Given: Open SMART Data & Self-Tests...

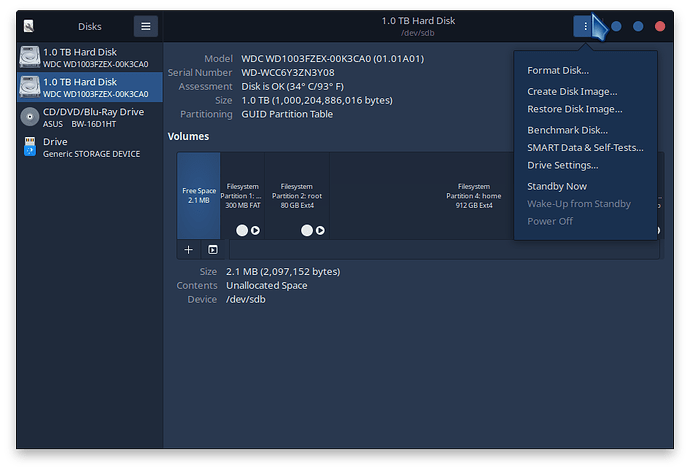Looking at the screenshot, I should tap(585, 148).
